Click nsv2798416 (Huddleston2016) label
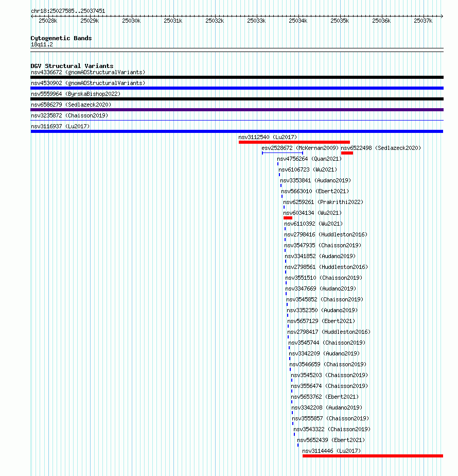The image size is (458, 476). (x=326, y=235)
